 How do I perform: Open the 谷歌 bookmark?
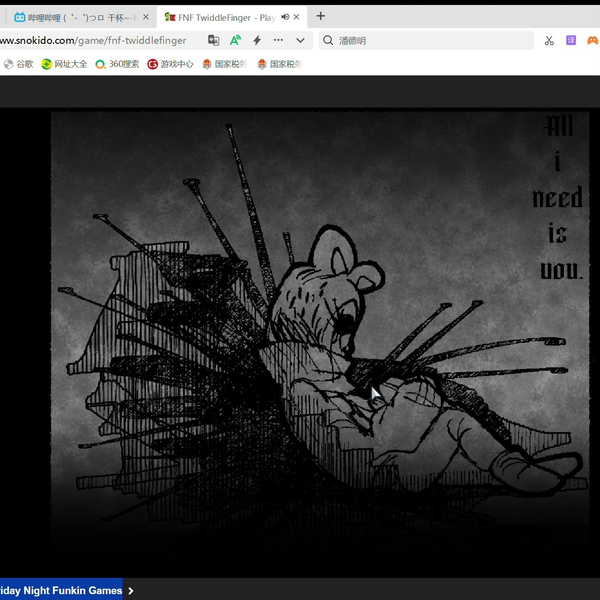[18, 64]
